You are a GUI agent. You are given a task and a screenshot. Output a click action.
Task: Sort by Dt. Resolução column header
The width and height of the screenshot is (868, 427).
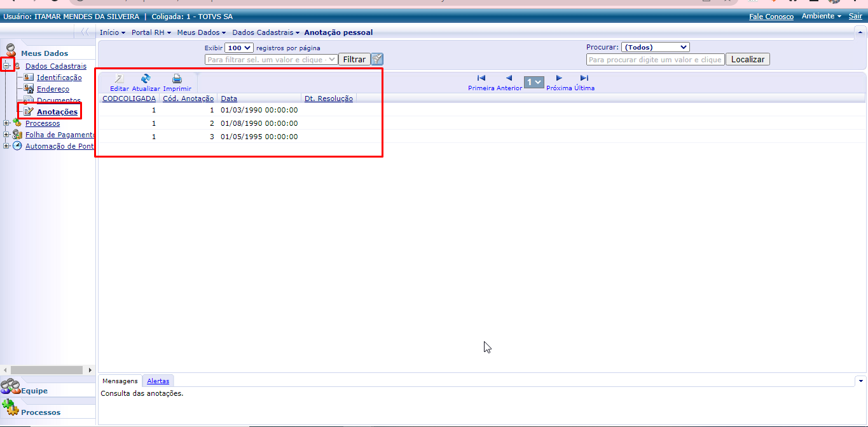point(329,98)
